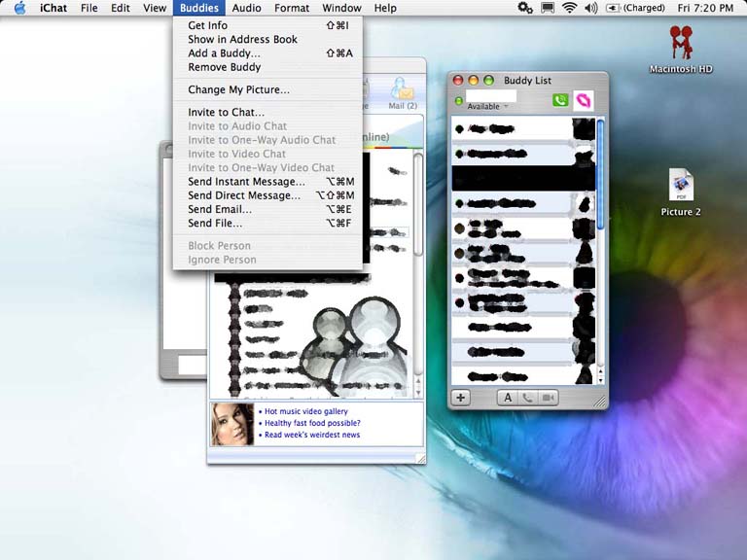Choose Send Direct Message...
The image size is (747, 560).
[x=267, y=195]
